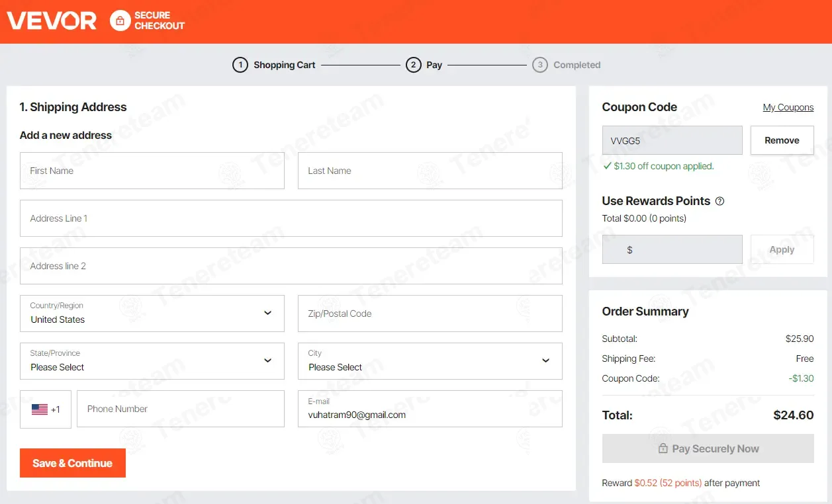Open the City dropdown
The width and height of the screenshot is (832, 504).
(x=430, y=361)
